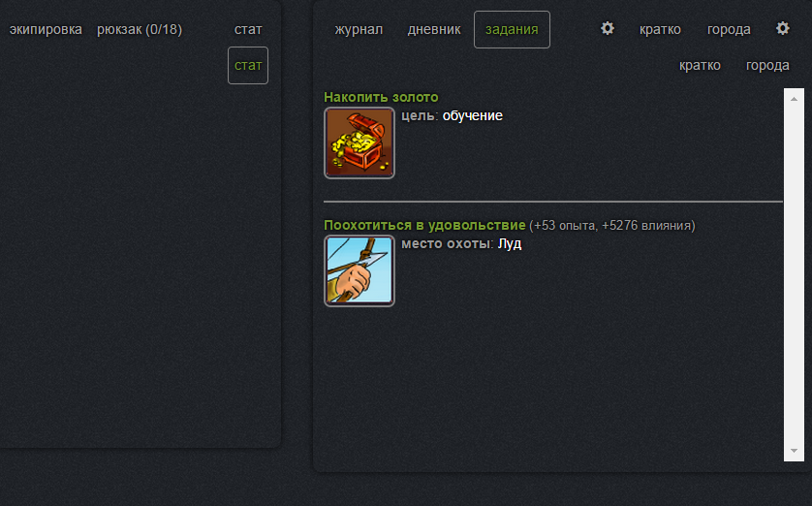Screen dimensions: 812x506
Task: Click the Луд hunting location link
Action: point(510,243)
